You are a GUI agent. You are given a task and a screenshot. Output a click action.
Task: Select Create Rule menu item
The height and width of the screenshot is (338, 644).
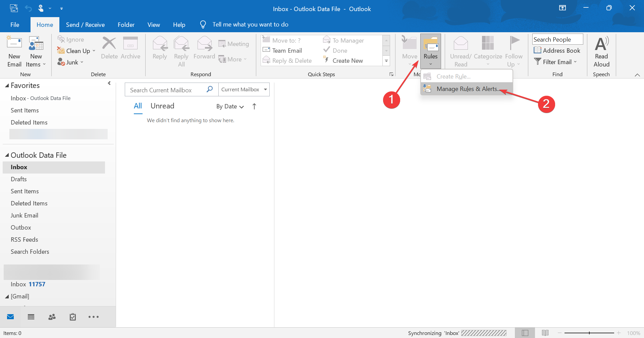(467, 77)
